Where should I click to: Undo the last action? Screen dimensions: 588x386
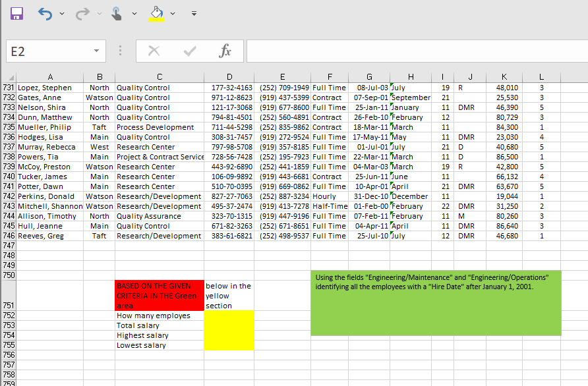[x=45, y=13]
